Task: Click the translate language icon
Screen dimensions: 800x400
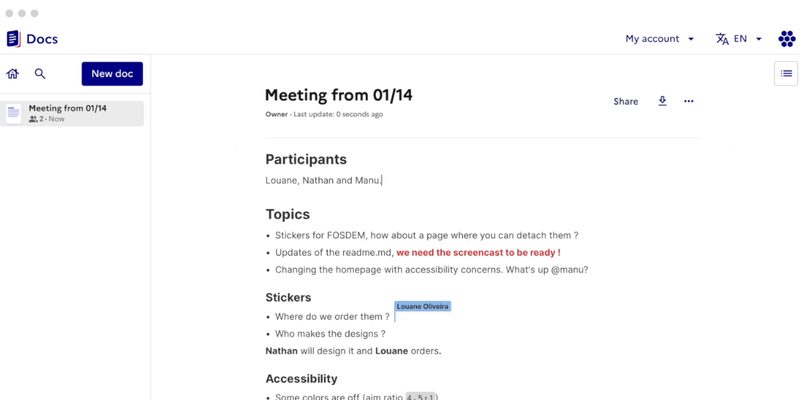Action: [x=722, y=39]
